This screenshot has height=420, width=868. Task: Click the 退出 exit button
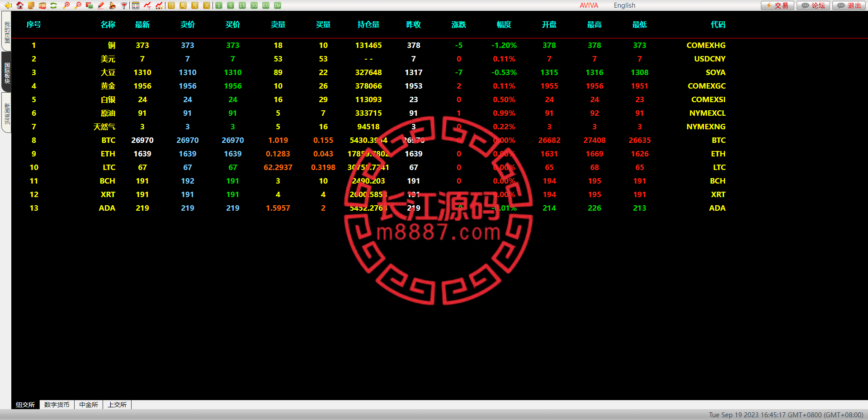point(849,5)
